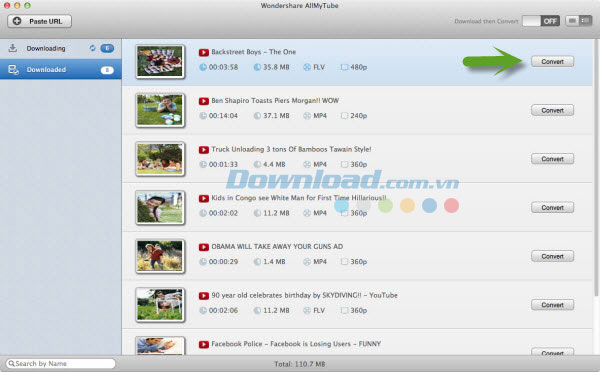The height and width of the screenshot is (372, 600).
Task: Click YouTube icon beside 90 year old title
Action: pyautogui.click(x=204, y=295)
